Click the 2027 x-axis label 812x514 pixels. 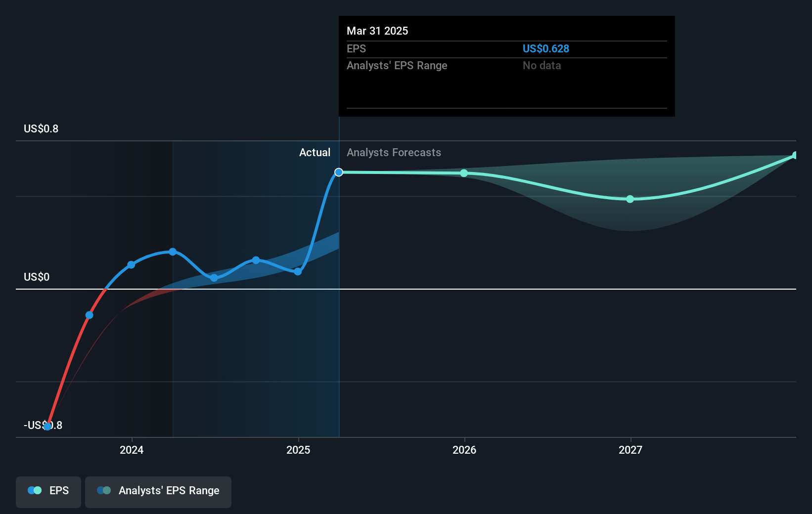click(631, 450)
